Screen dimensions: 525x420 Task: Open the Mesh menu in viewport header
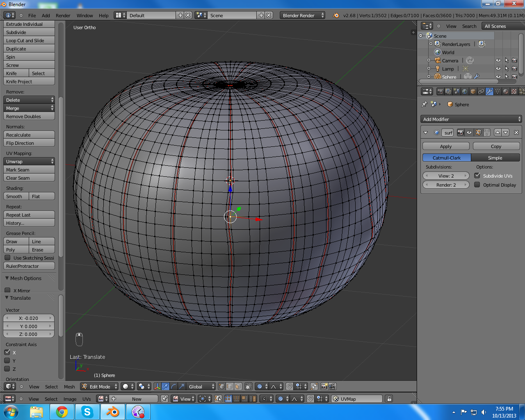[69, 387]
